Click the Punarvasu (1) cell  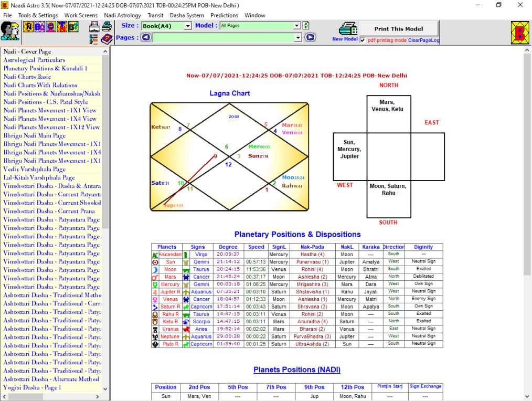tap(312, 262)
